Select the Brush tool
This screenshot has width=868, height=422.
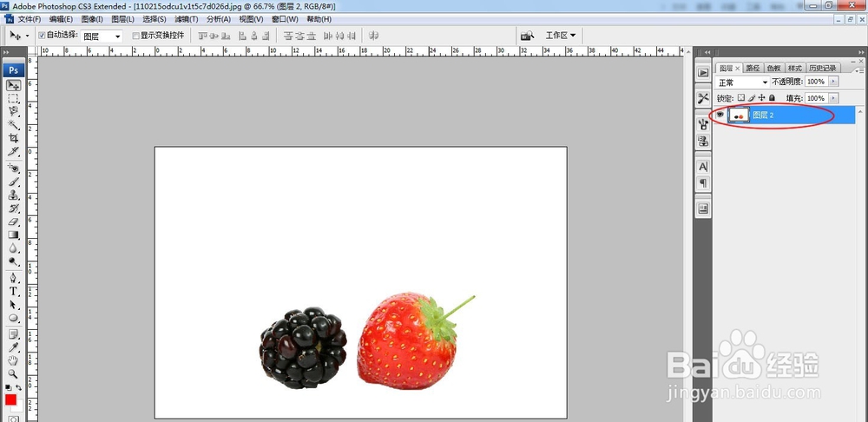[x=13, y=181]
